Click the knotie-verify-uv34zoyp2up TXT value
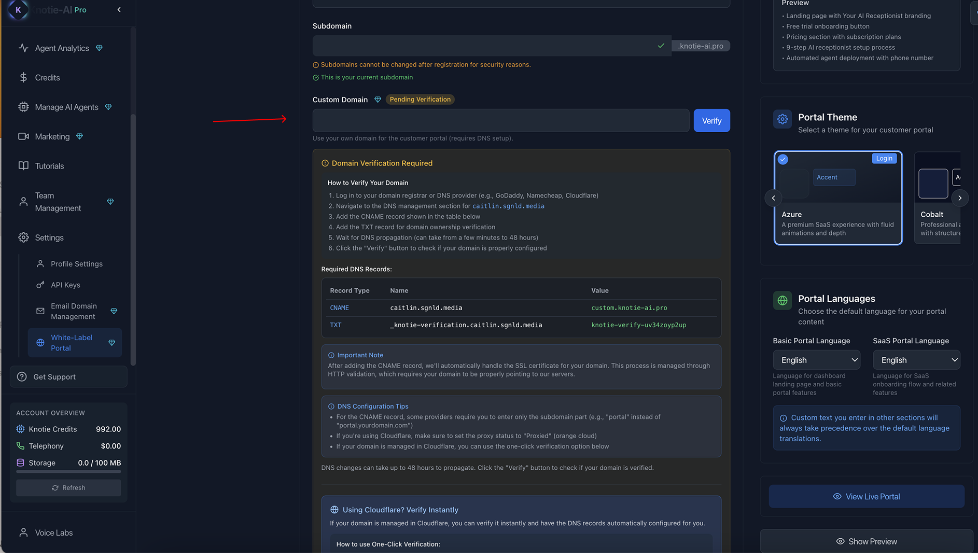Viewport: 978px width, 560px height. 638,326
